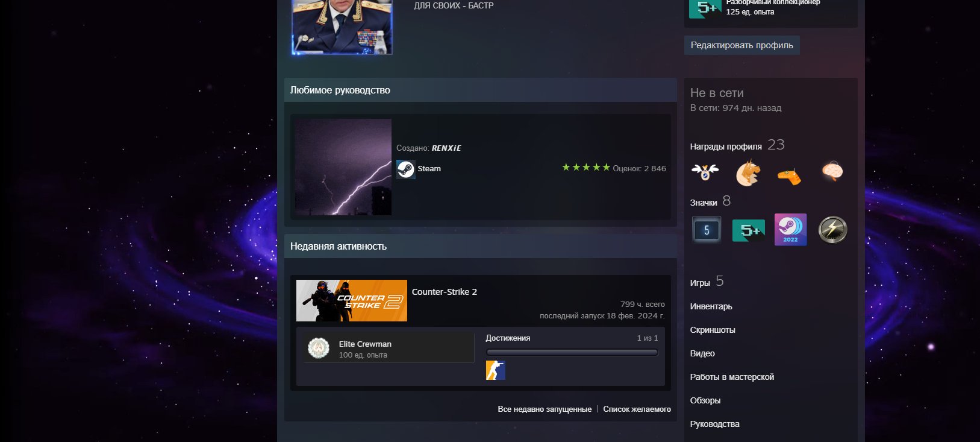Click the Недавняя активность section header
This screenshot has width=980, height=442.
tap(481, 246)
